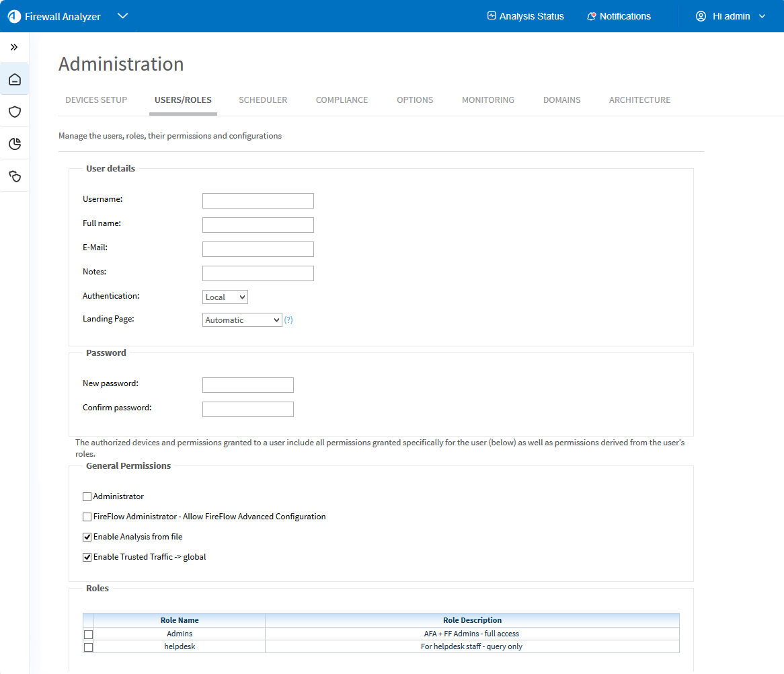Open the Landing Page dropdown
This screenshot has height=674, width=784.
coord(241,320)
